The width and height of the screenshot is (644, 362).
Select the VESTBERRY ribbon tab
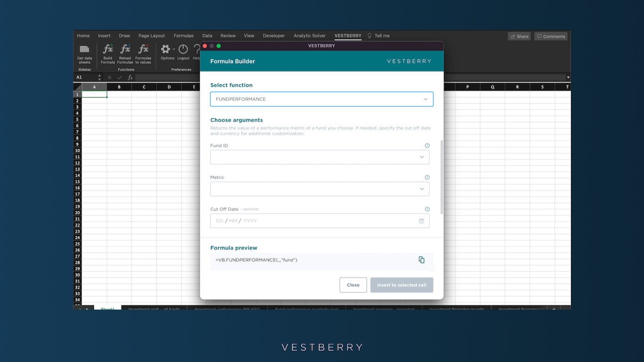coord(348,36)
